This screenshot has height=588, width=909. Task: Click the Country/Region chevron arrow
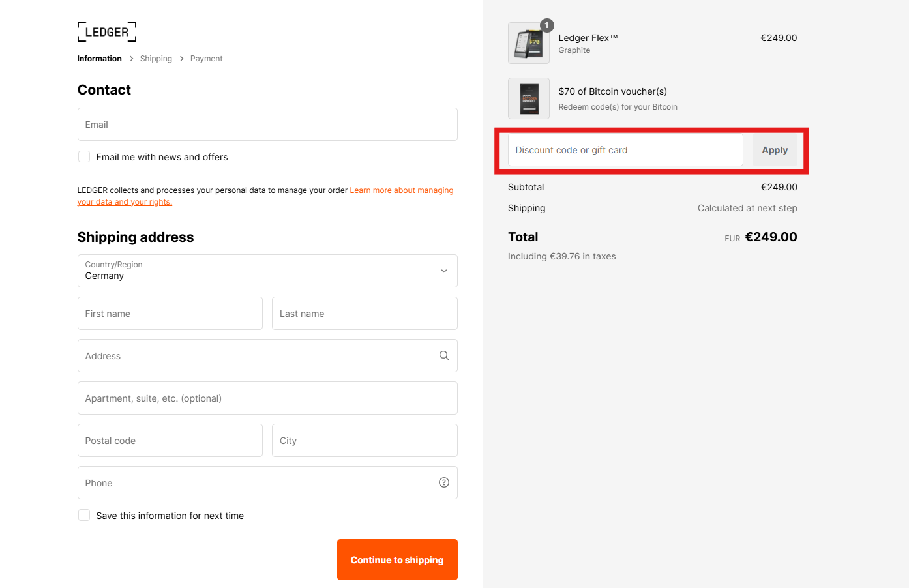[444, 271]
